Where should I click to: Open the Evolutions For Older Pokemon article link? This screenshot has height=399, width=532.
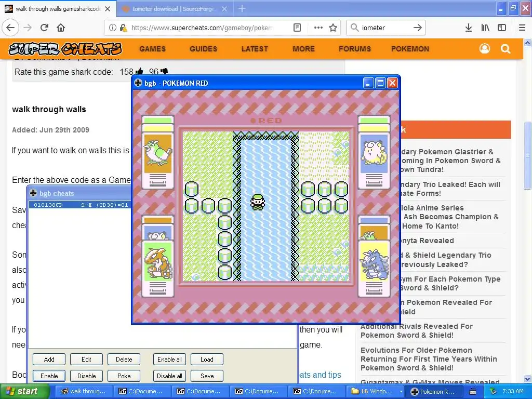click(x=429, y=359)
